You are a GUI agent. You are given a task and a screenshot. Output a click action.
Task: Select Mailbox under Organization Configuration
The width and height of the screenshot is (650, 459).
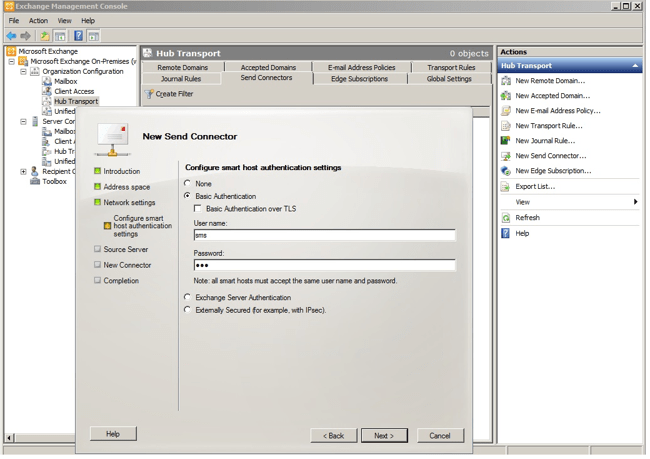click(66, 82)
